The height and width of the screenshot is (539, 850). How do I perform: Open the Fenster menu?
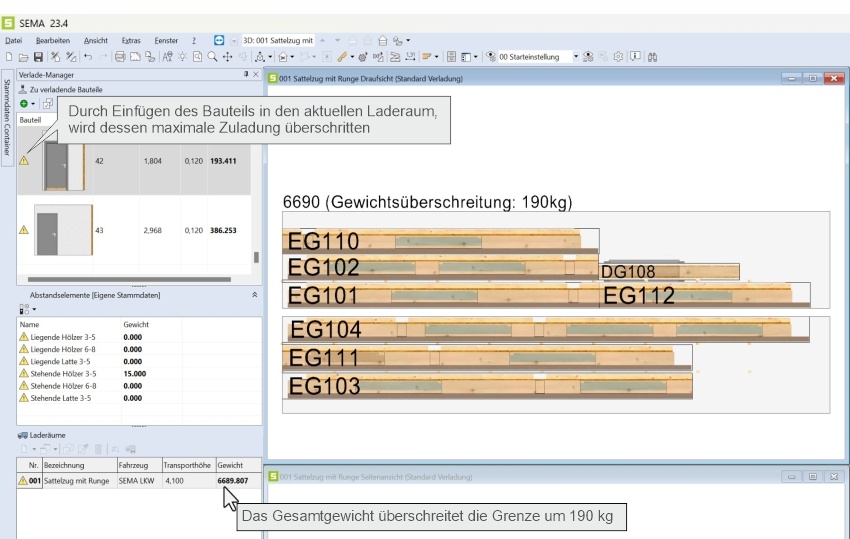[x=166, y=41]
